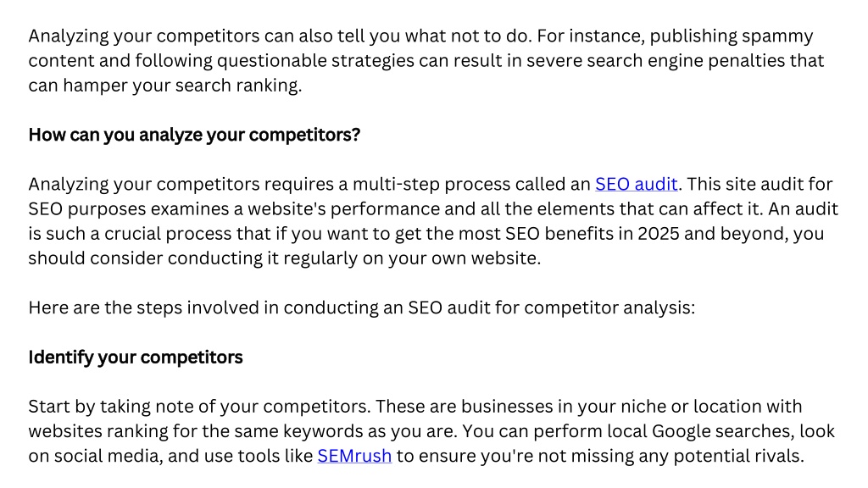Open the SEO audit link
868x488 pixels.
click(x=636, y=184)
